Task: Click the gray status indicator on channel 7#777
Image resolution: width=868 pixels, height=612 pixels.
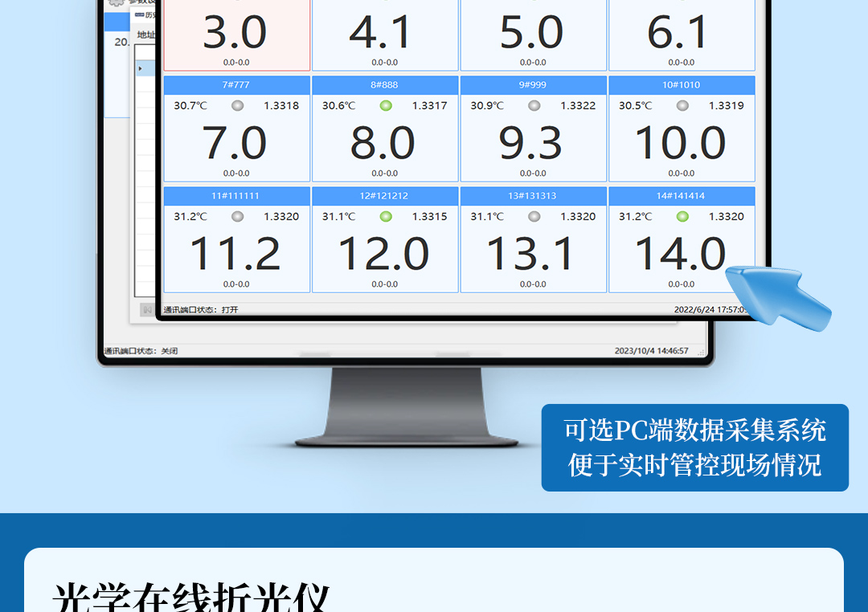Action: (237, 105)
